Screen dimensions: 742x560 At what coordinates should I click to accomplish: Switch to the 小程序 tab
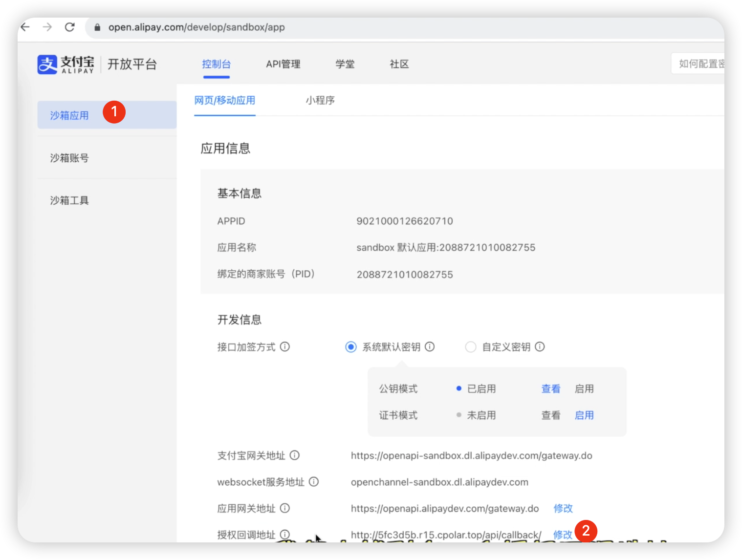pyautogui.click(x=320, y=100)
